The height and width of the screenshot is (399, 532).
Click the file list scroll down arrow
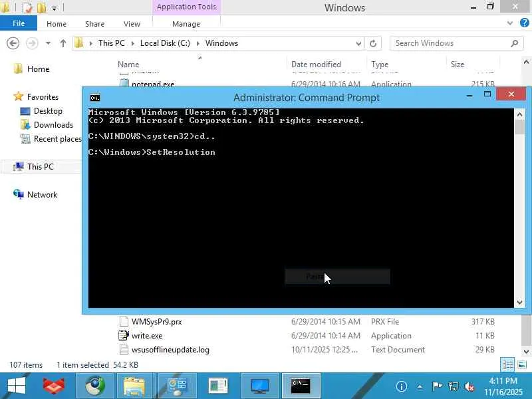click(526, 351)
